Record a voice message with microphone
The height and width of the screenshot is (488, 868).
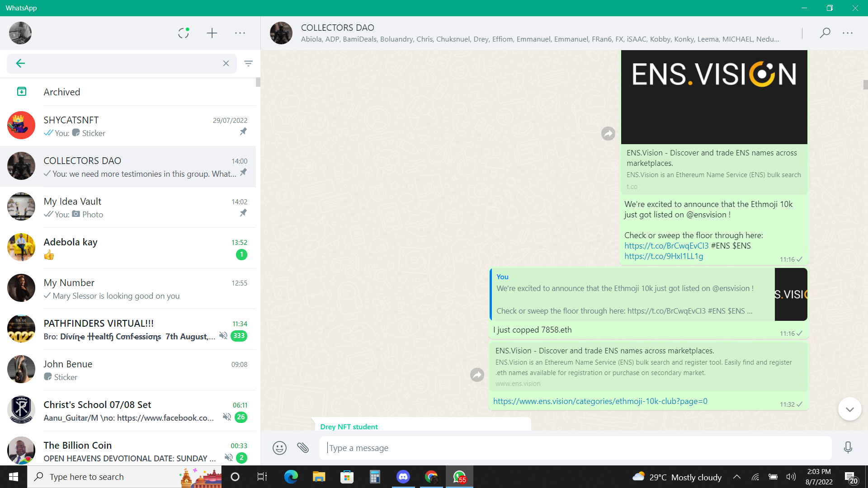click(x=848, y=448)
